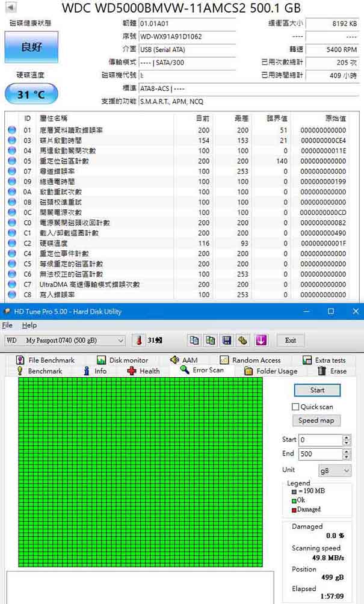This screenshot has width=364, height=604.
Task: Click the Benchmark lightbulb icon
Action: pyautogui.click(x=20, y=371)
